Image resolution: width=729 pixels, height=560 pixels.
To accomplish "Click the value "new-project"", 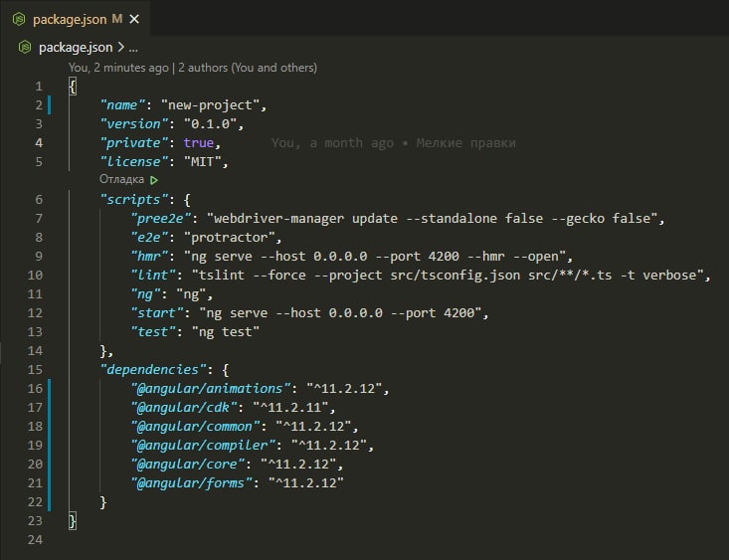I will coord(210,105).
